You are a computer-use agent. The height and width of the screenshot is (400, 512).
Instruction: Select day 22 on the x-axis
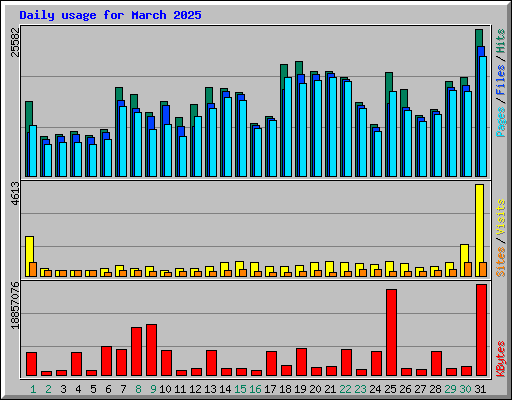click(345, 389)
